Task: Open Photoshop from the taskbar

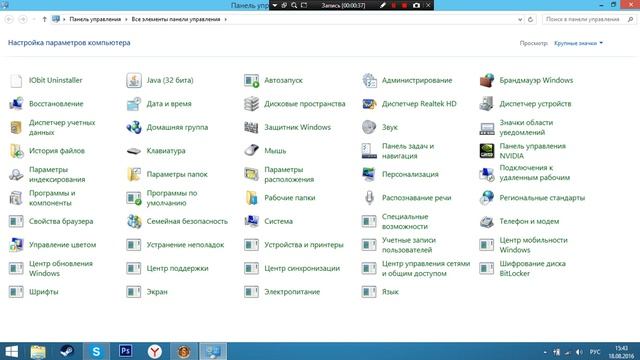Action: click(x=125, y=351)
